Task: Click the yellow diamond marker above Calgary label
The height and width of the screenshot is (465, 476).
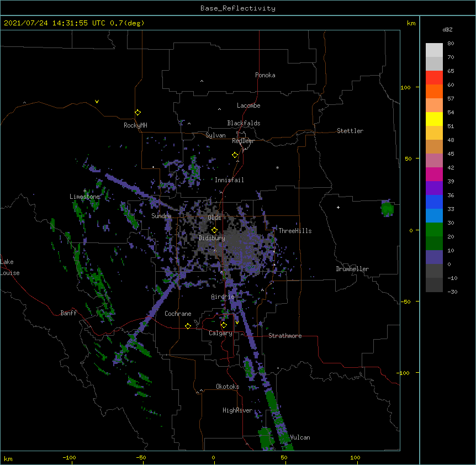Action: [x=224, y=325]
